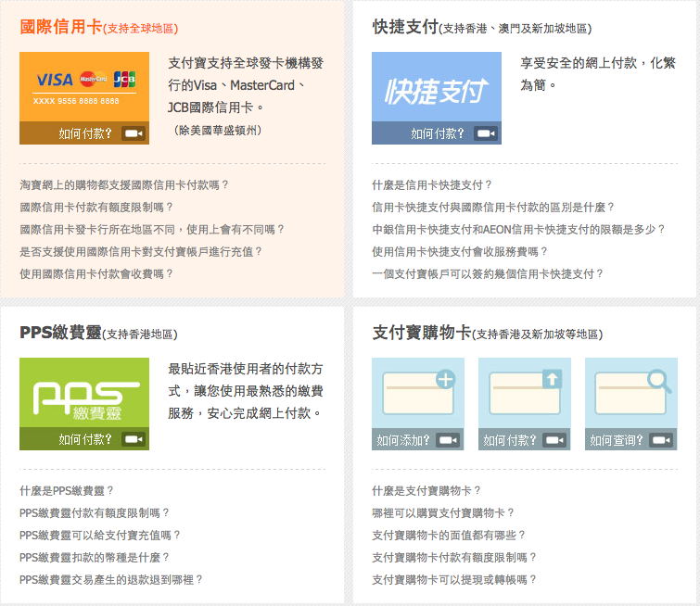
Task: Click the 如何查詢? button
Action: click(631, 439)
